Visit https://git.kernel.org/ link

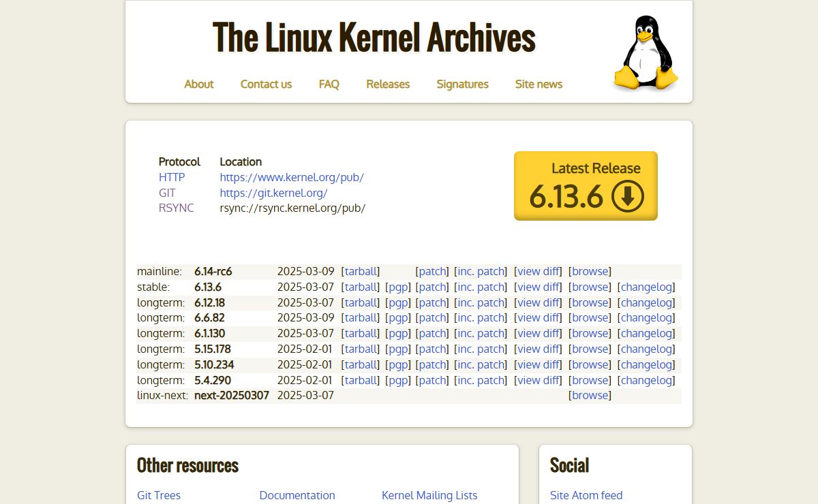274,193
